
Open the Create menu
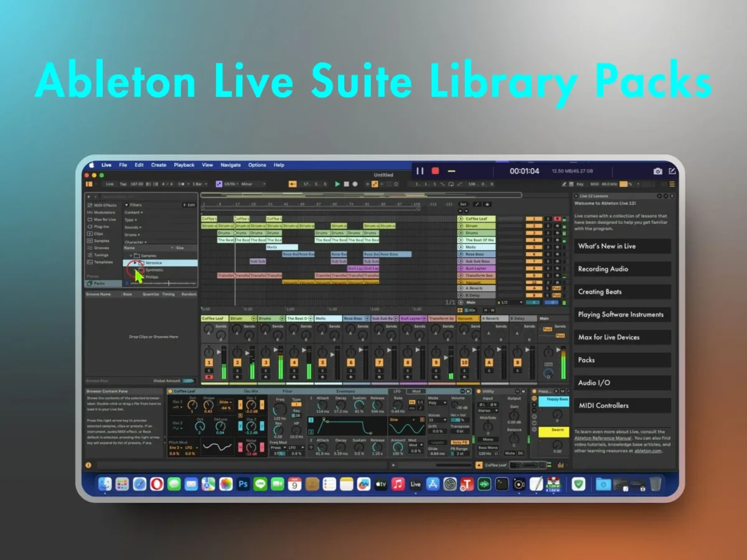click(x=159, y=165)
